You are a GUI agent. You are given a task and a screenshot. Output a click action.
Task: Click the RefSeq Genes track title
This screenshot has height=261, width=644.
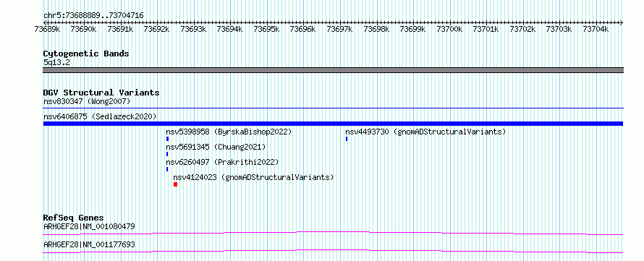coord(74,218)
